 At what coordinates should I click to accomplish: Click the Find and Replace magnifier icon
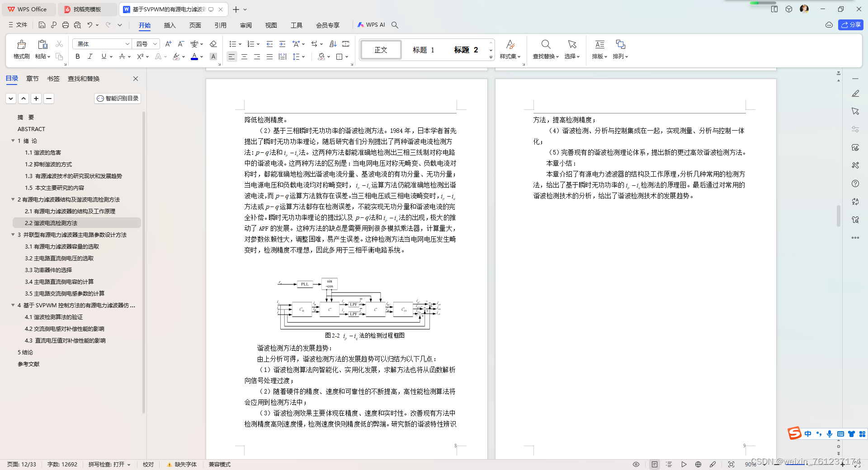546,44
